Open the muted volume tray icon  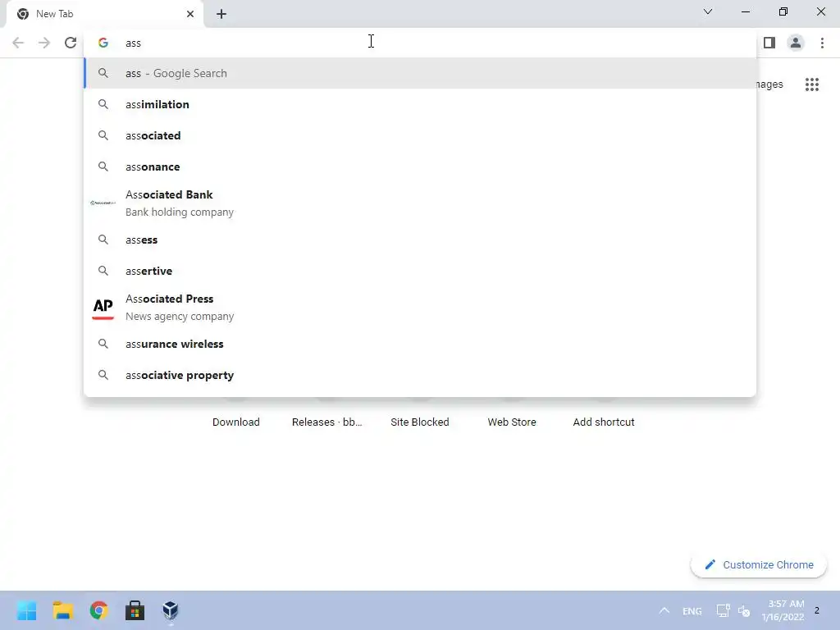coord(743,610)
